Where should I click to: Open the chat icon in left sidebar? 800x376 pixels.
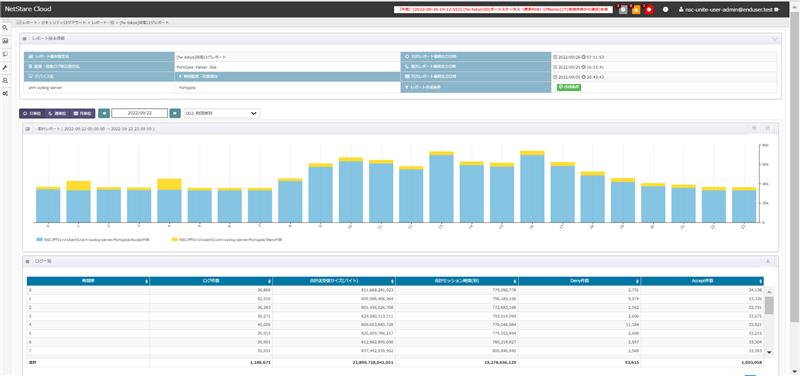coord(5,54)
